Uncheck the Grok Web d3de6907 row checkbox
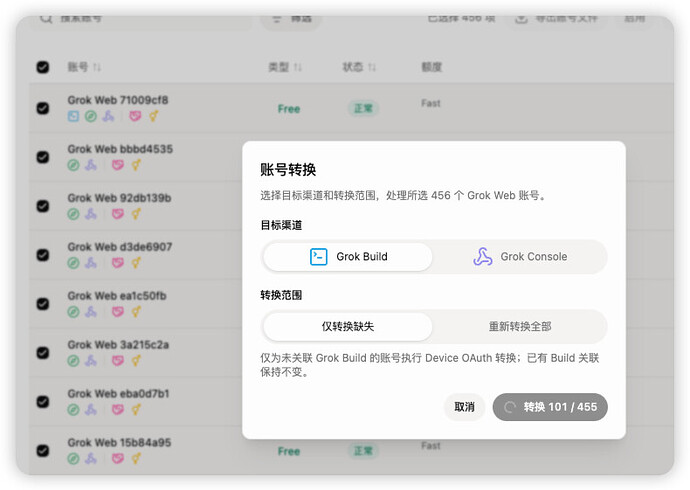The image size is (690, 490). [43, 255]
